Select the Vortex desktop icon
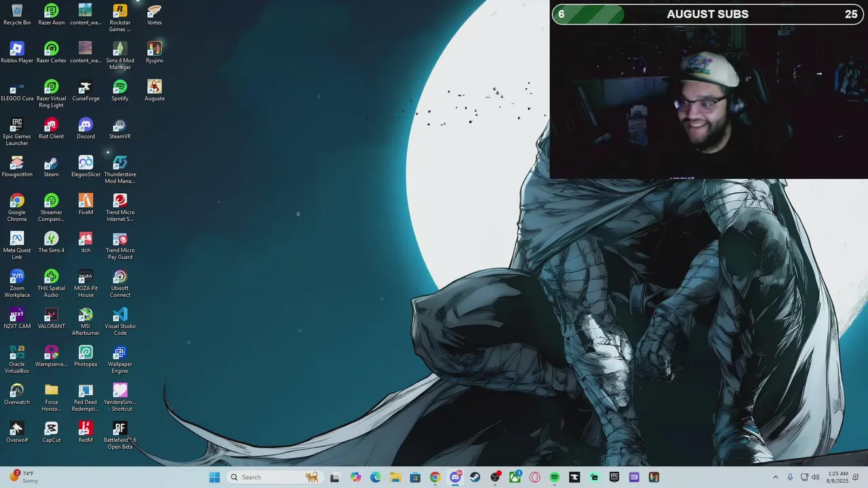The image size is (868, 488). (155, 14)
